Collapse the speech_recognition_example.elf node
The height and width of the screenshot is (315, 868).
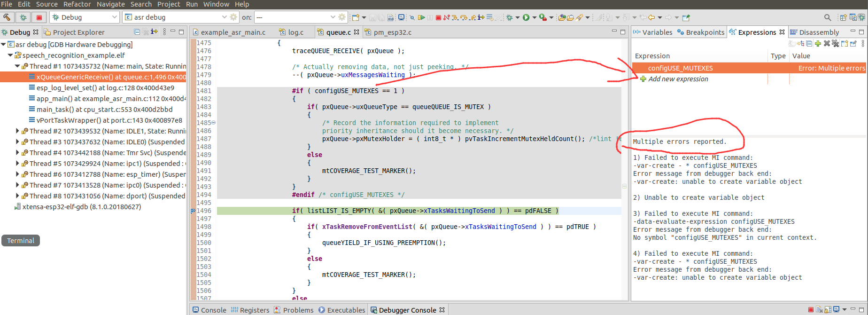pos(10,55)
